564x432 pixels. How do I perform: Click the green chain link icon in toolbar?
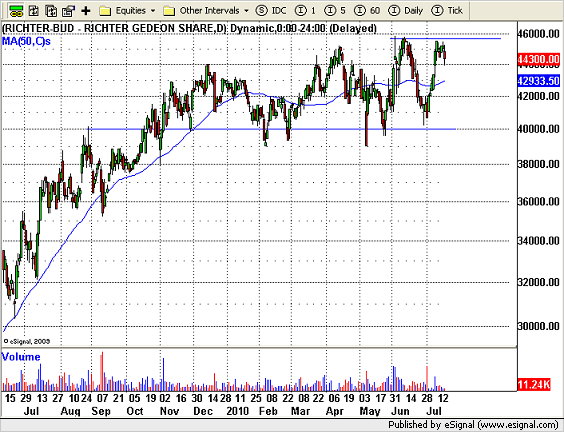pyautogui.click(x=15, y=11)
